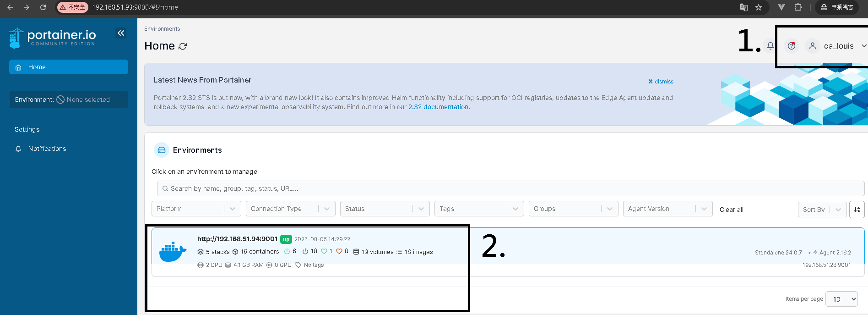Open the Agent Version filter dropdown
This screenshot has height=315, width=868.
point(668,209)
